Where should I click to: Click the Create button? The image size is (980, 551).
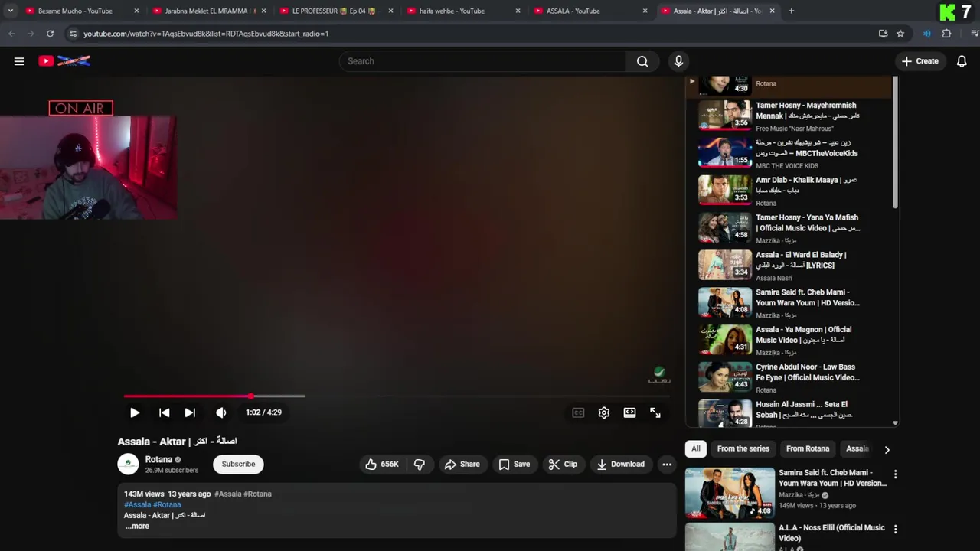(x=920, y=61)
